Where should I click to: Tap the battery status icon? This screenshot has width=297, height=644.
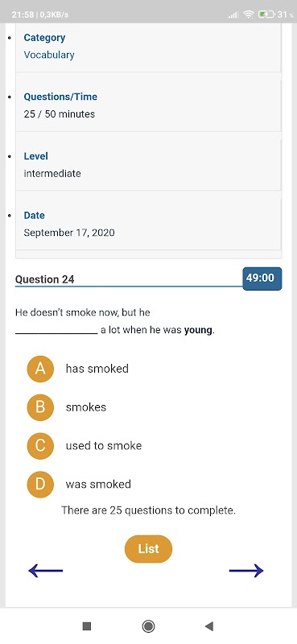tap(266, 14)
